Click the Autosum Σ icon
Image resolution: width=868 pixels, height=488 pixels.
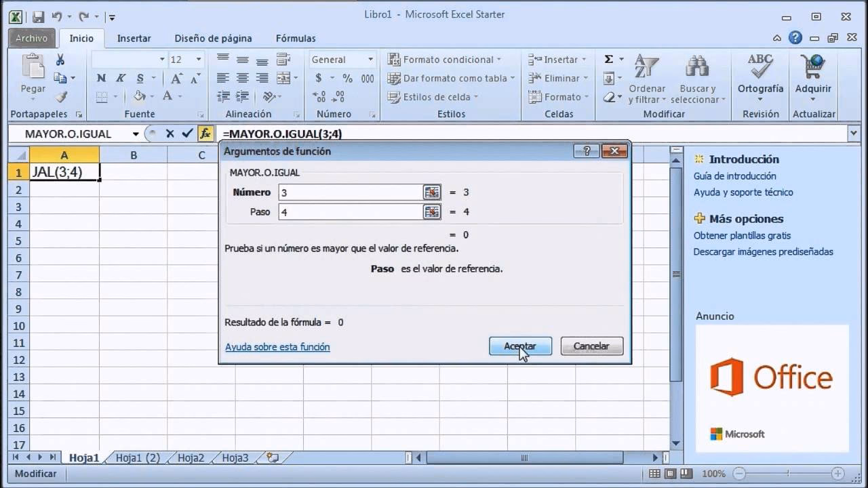608,59
